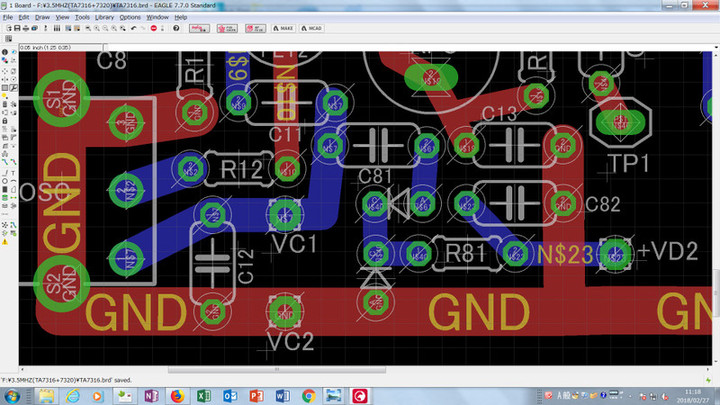Select the R12 resistor on the board
The height and width of the screenshot is (405, 720).
click(x=237, y=170)
